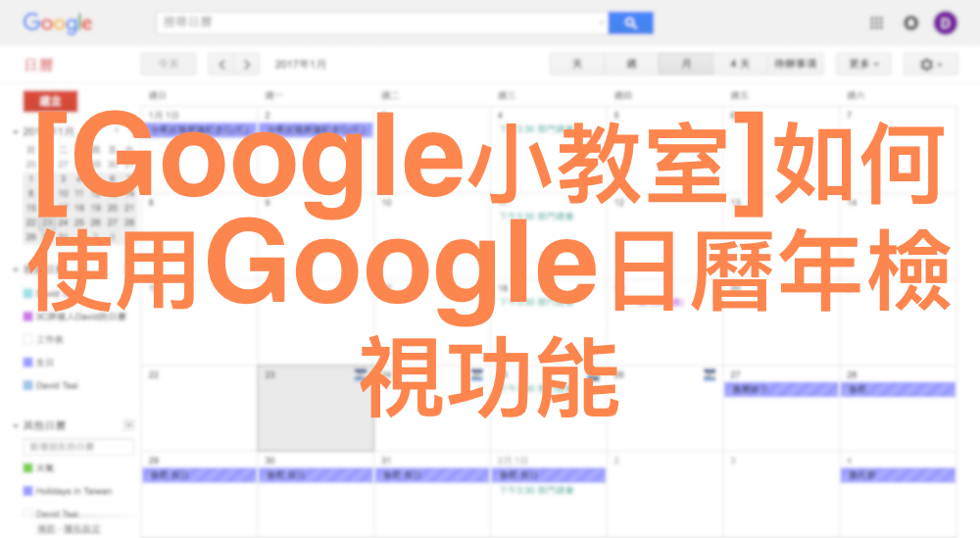Open green 3:30 event on January 11
This screenshot has height=538, width=980.
point(536,217)
